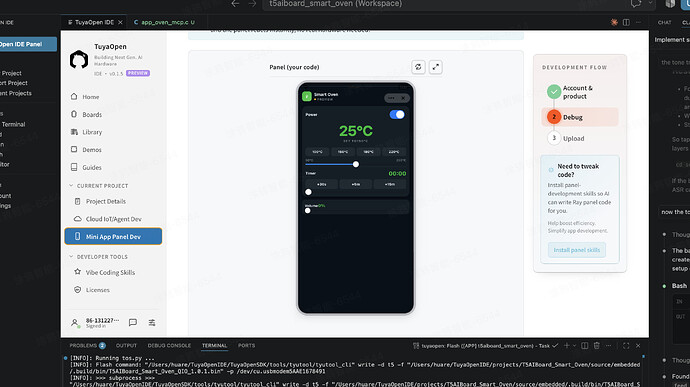Click the timer slider handle
This screenshot has height=387, width=690.
tap(308, 192)
